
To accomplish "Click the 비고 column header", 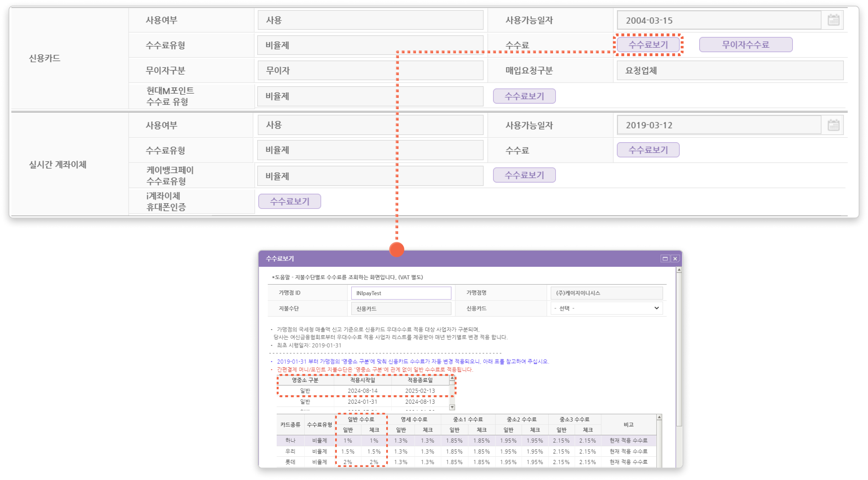I will coord(629,424).
